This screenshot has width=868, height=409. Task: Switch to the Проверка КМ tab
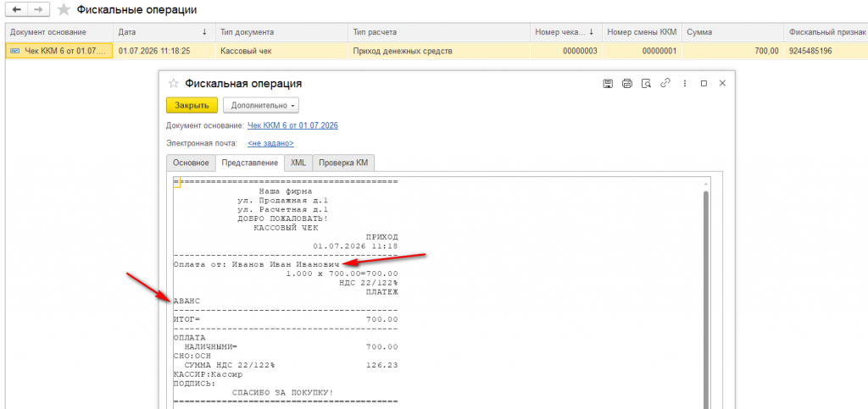(x=343, y=163)
